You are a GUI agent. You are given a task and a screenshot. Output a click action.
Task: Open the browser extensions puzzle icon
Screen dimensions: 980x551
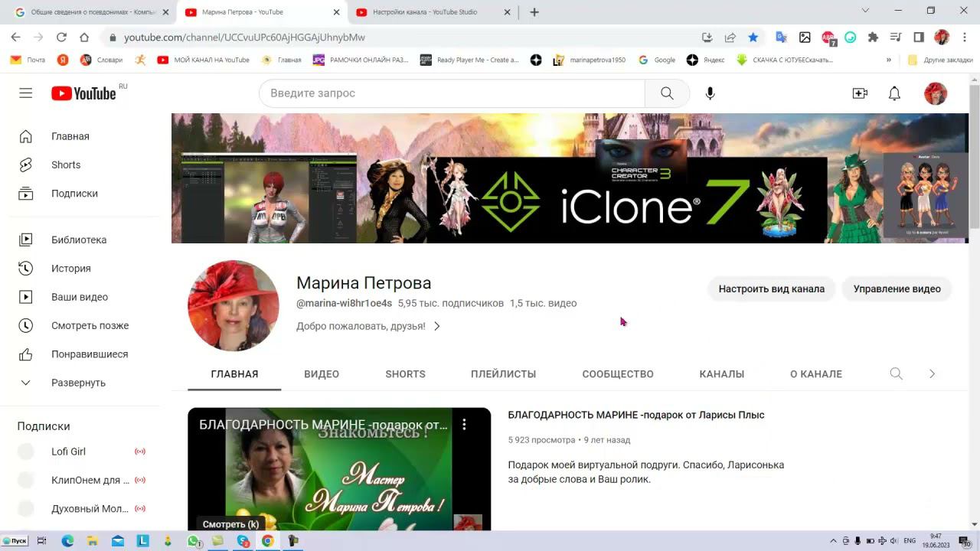coord(873,37)
